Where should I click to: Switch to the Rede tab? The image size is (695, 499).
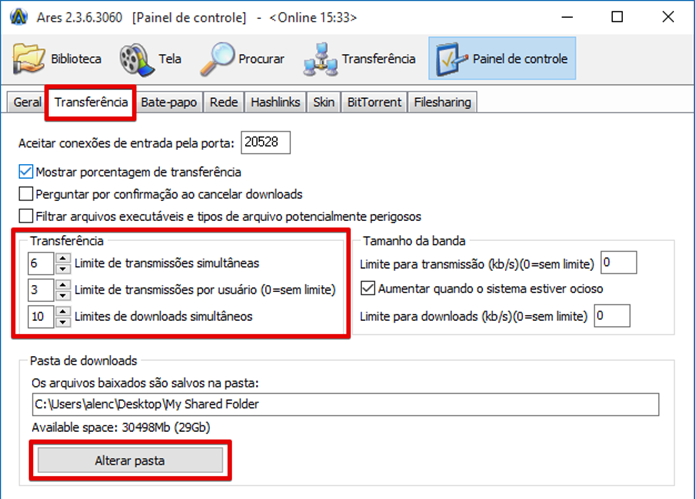pyautogui.click(x=224, y=102)
